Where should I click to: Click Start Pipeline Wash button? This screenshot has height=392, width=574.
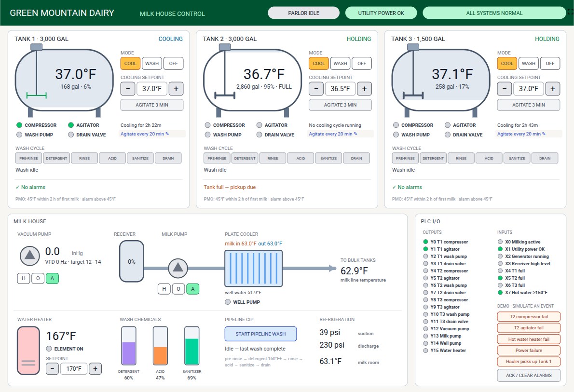[x=260, y=334]
